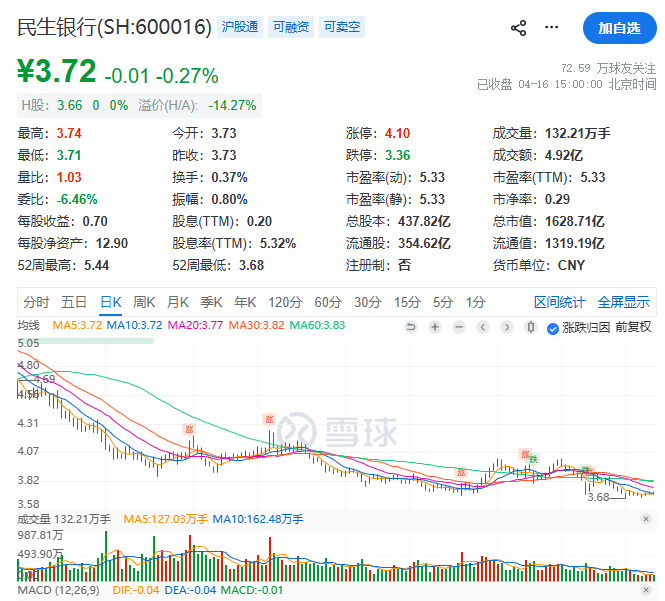665x601 pixels.
Task: Click the 3.68 low price annotation
Action: pos(598,497)
